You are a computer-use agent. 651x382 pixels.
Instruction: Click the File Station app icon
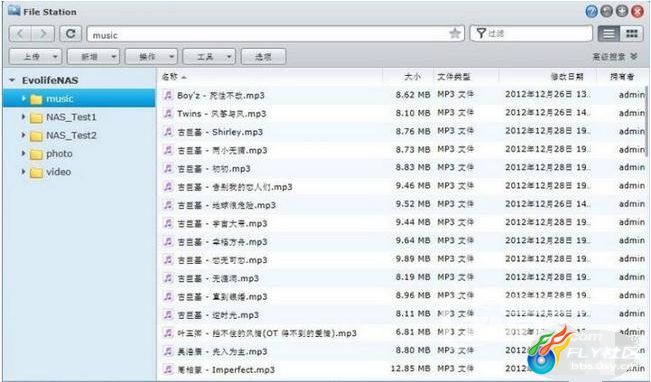click(x=14, y=10)
